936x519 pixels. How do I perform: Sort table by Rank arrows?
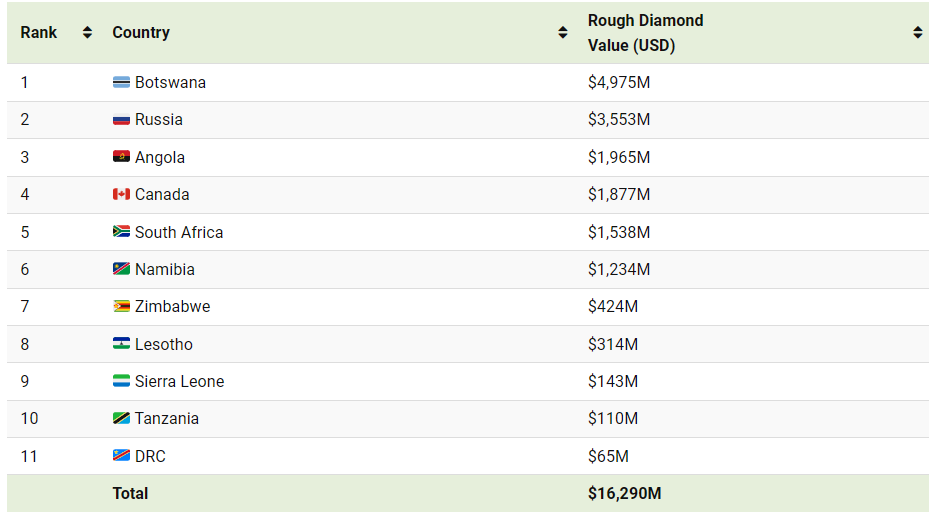[x=87, y=33]
